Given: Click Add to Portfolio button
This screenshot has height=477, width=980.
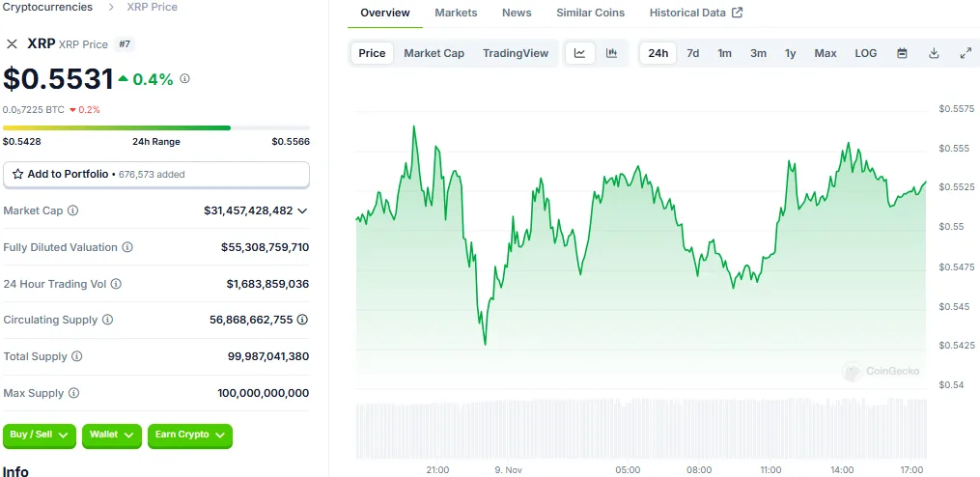Looking at the screenshot, I should pyautogui.click(x=156, y=175).
